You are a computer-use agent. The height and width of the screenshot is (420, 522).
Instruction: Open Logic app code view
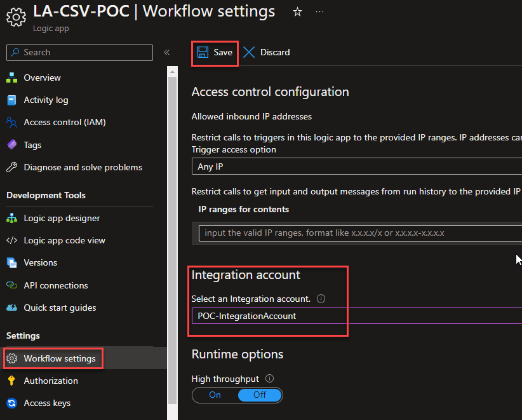click(x=64, y=240)
